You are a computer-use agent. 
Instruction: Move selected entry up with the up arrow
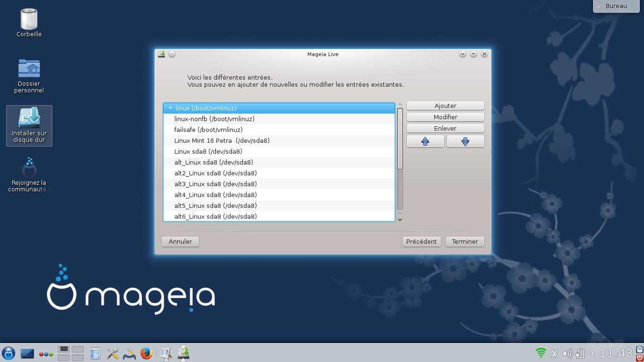(425, 141)
